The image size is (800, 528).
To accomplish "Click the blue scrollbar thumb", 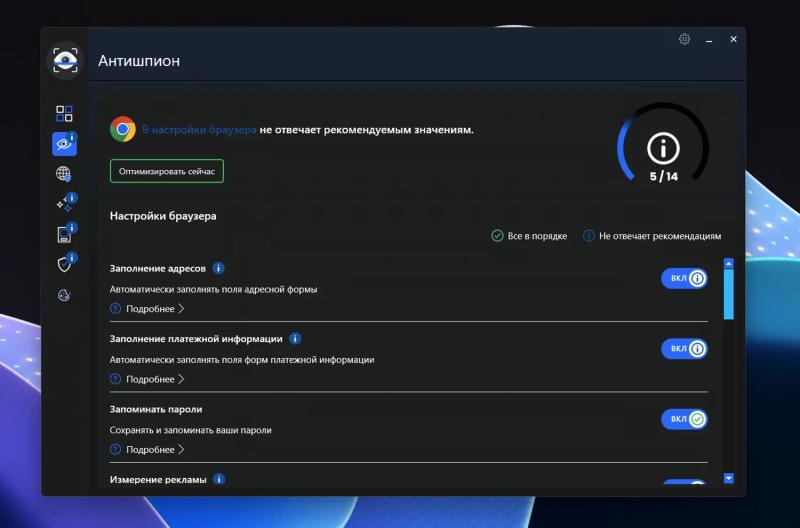I will coord(729,294).
